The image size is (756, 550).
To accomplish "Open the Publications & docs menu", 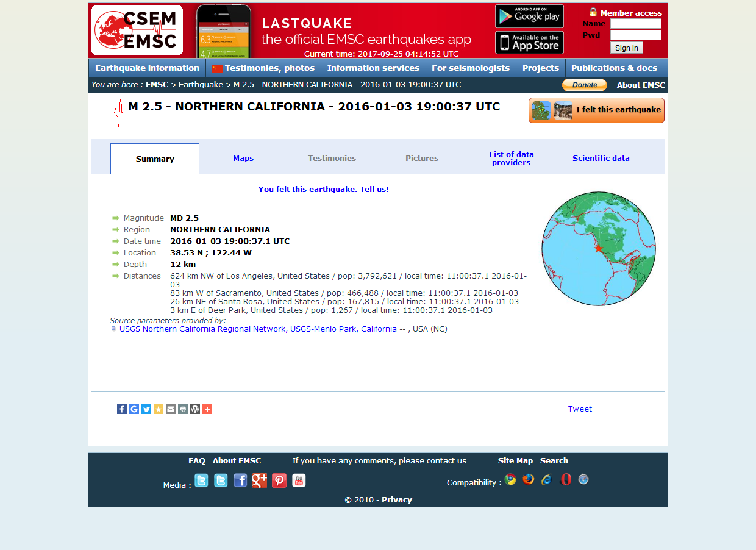I will [x=615, y=68].
